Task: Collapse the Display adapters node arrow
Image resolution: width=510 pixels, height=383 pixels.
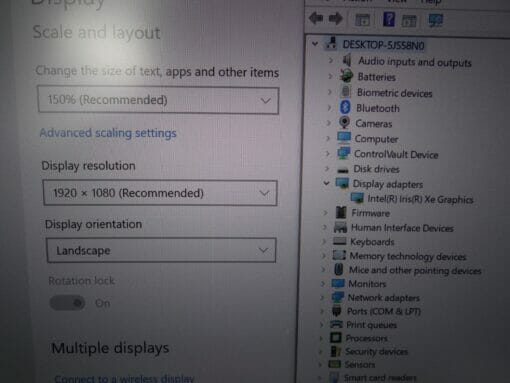Action: [327, 183]
